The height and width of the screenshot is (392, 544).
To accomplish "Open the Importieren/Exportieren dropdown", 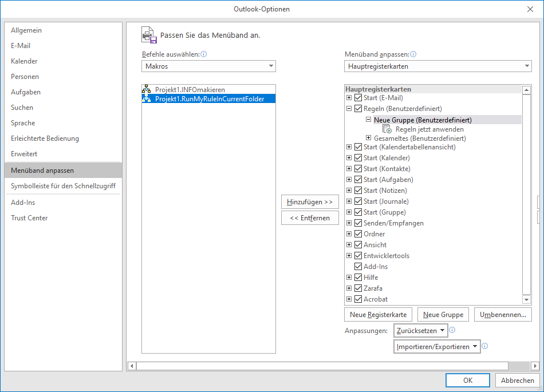I will (437, 347).
